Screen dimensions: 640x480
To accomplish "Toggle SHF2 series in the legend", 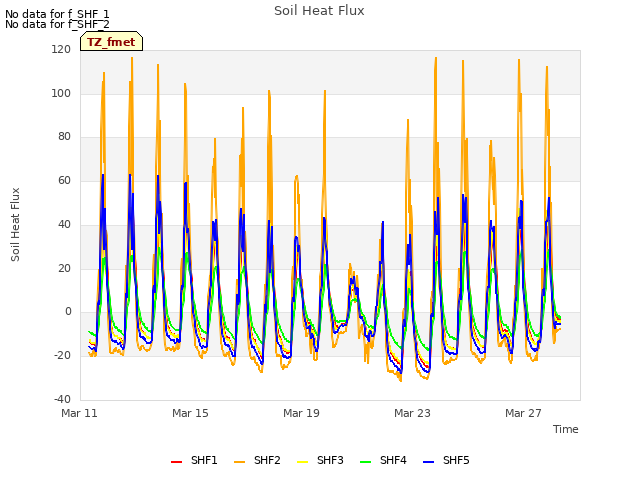I will point(257,460).
